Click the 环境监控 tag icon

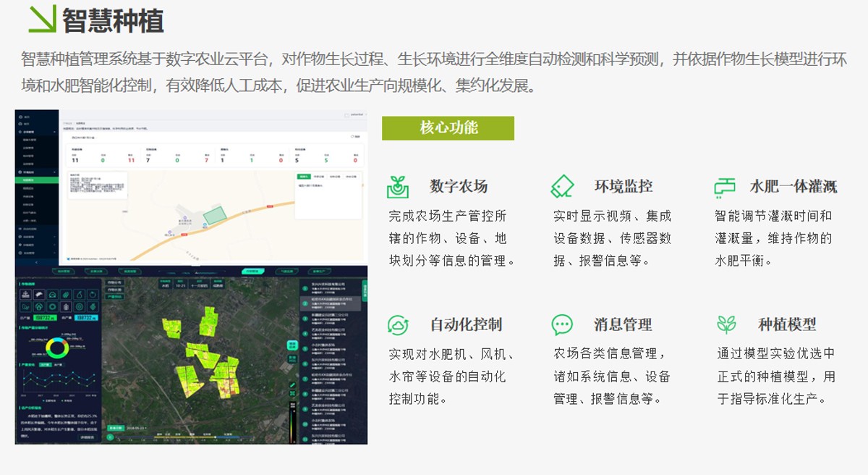pyautogui.click(x=562, y=186)
